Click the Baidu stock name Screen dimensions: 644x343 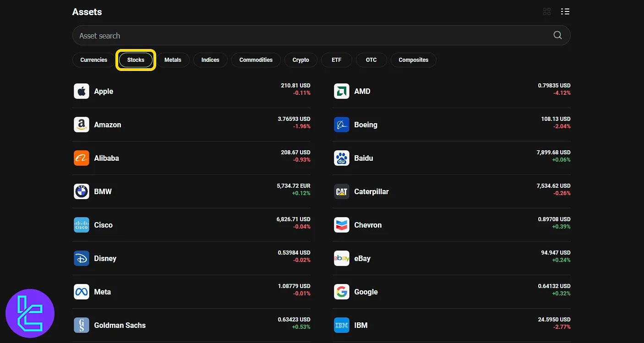pyautogui.click(x=364, y=158)
